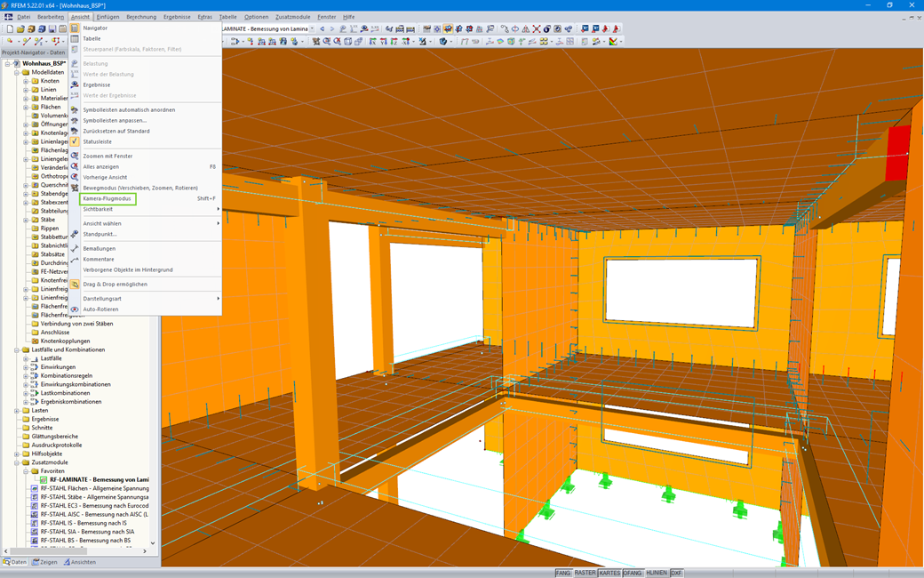Click Alles anzeigen to show the entire model

point(101,166)
